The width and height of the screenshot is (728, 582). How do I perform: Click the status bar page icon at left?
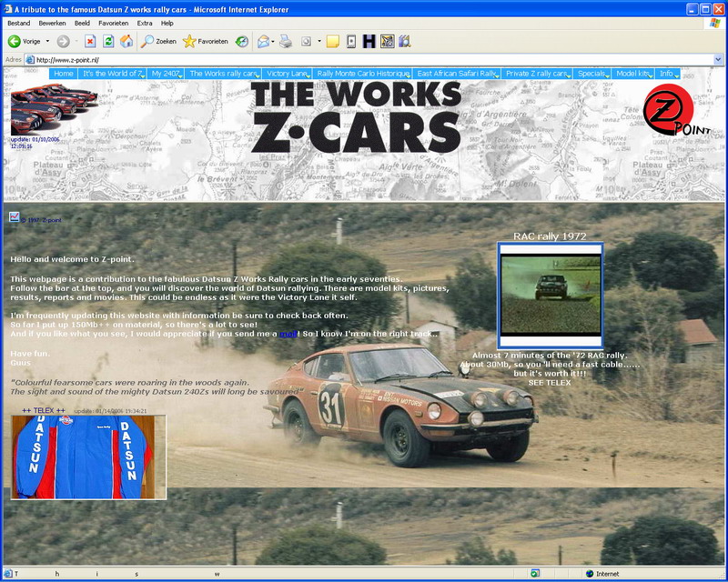[8, 574]
